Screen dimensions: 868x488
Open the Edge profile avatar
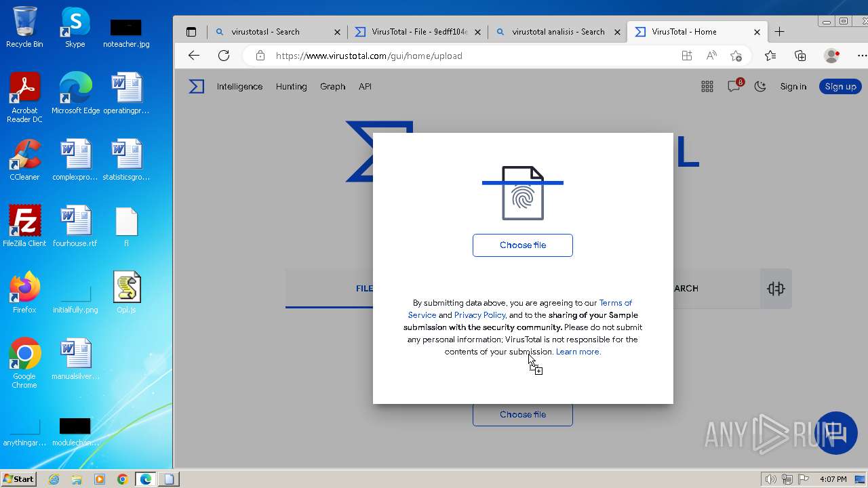coord(832,56)
